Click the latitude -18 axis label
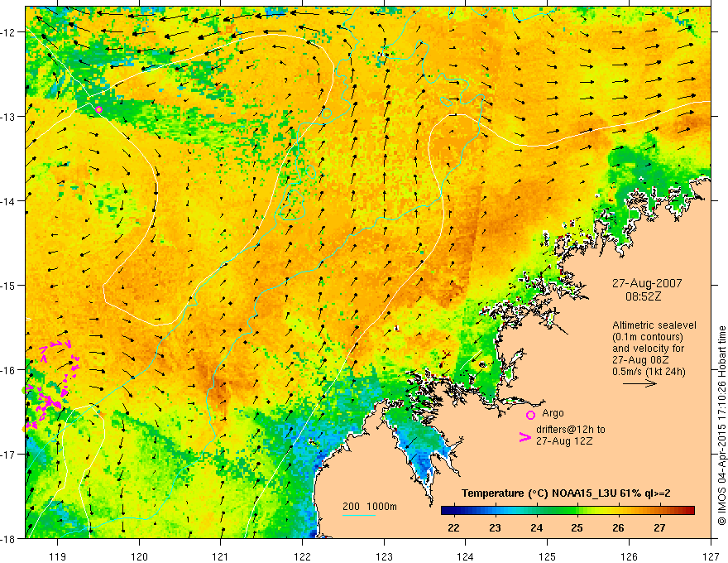The image size is (728, 563). pos(9,538)
